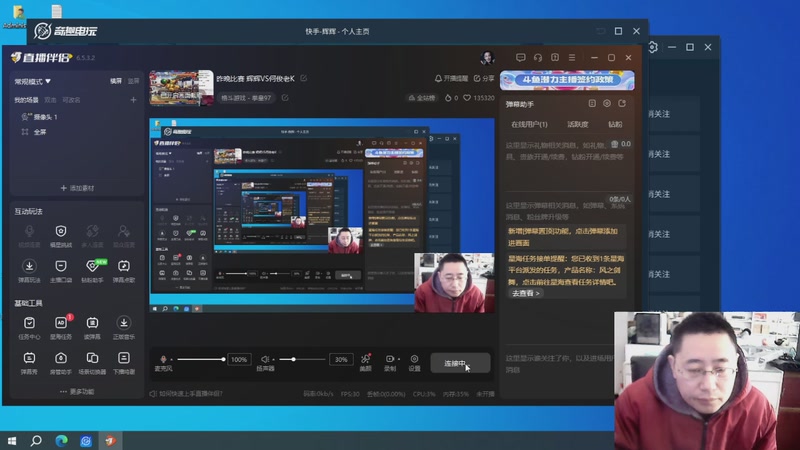800x450 pixels.
Task: Select the 全屏 source
Action: [x=34, y=132]
